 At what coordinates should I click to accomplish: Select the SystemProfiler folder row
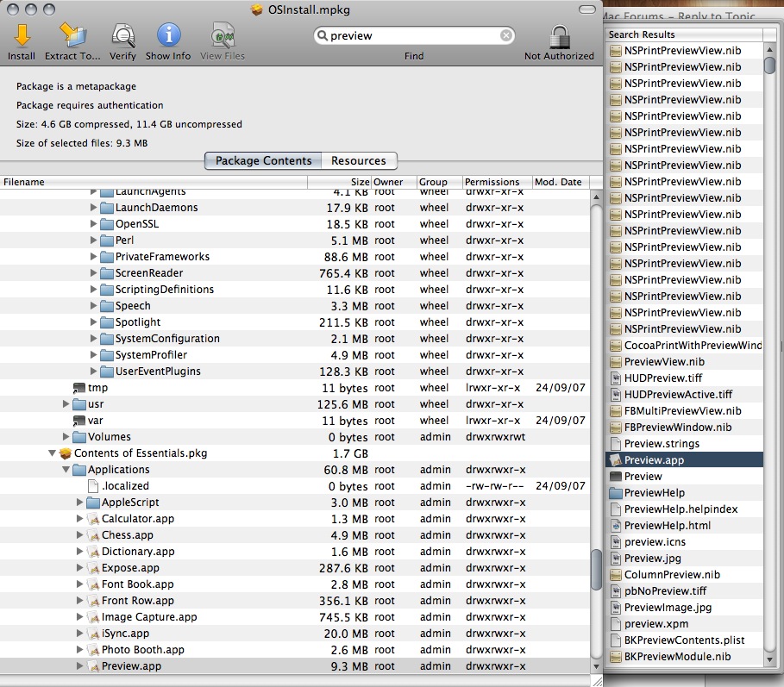[x=294, y=355]
